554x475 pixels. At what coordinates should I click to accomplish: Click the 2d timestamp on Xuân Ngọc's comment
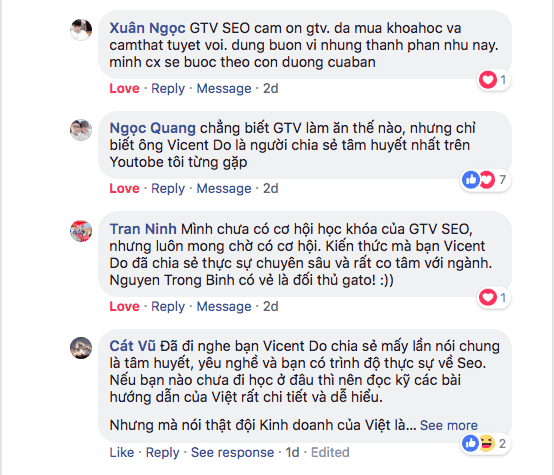click(x=271, y=88)
